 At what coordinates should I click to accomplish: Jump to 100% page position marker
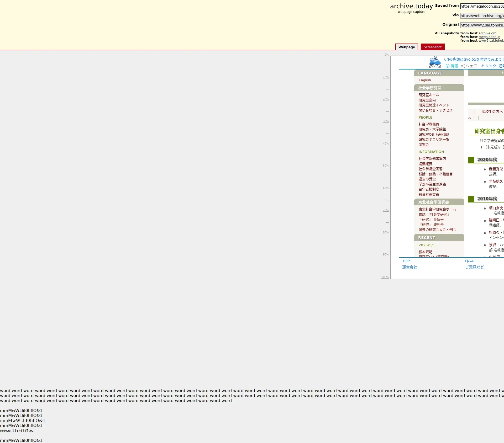click(x=385, y=277)
